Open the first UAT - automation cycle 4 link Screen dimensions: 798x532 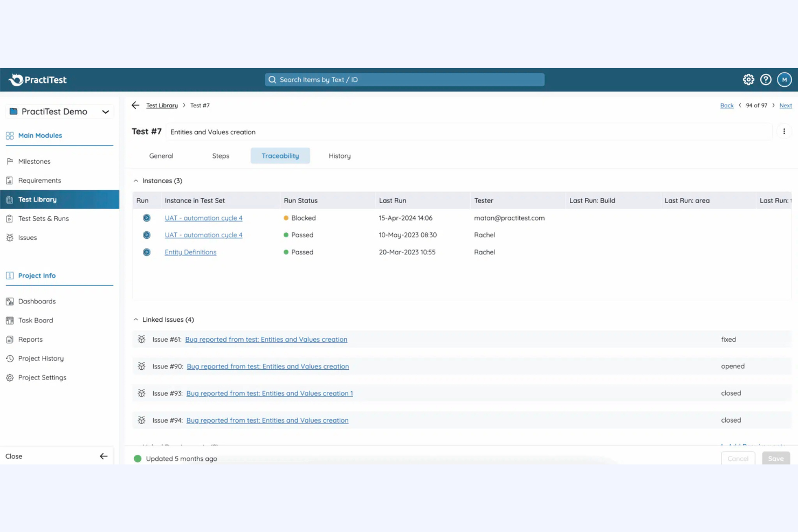(203, 218)
